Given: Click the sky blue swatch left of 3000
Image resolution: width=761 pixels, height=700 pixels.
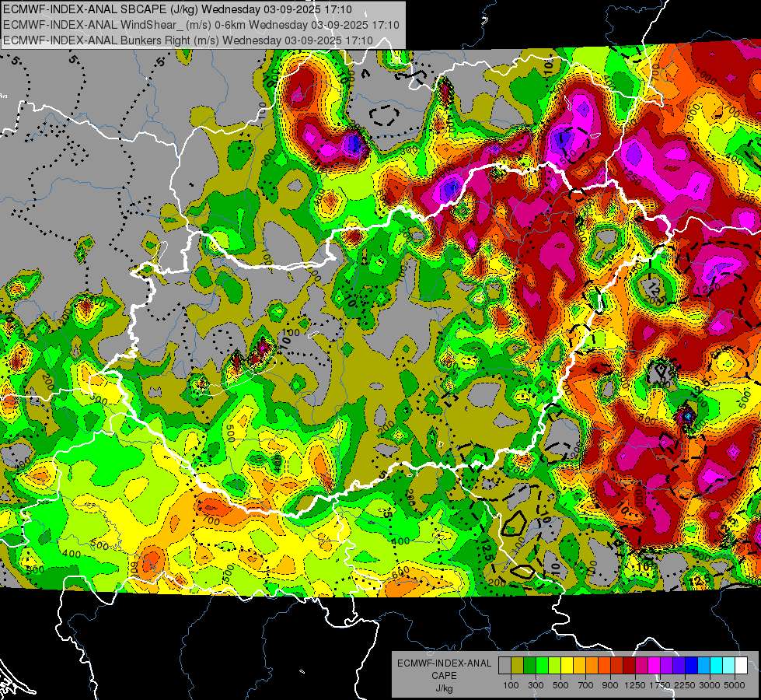Looking at the screenshot, I should point(704,666).
